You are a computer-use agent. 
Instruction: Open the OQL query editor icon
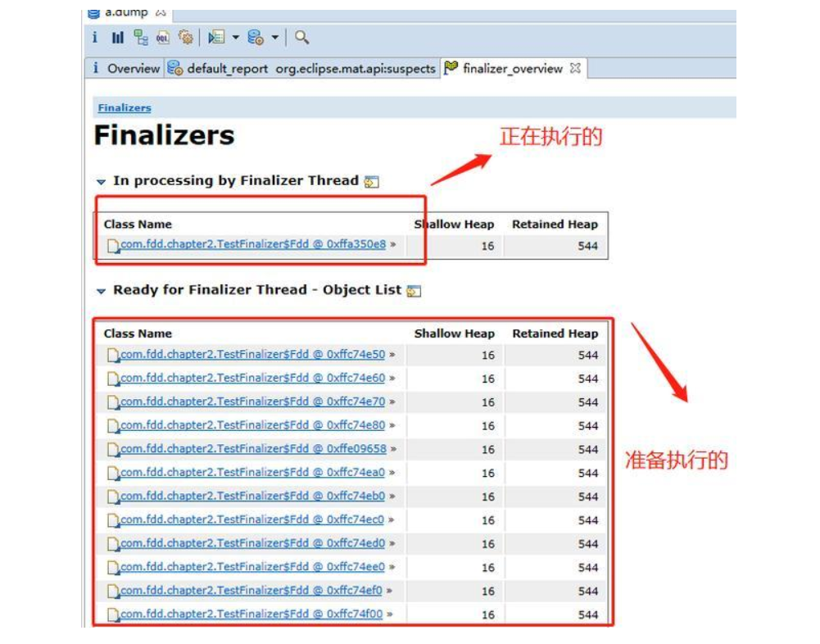pyautogui.click(x=163, y=37)
